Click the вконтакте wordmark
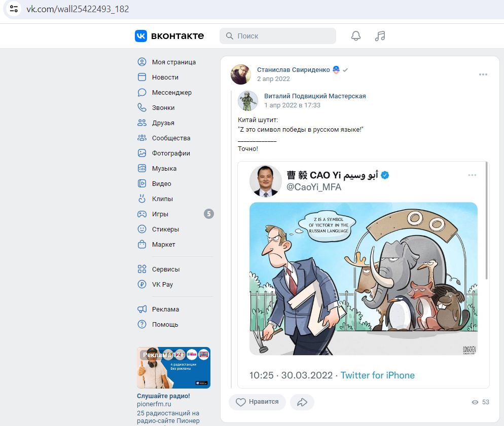The width and height of the screenshot is (504, 426). 177,35
